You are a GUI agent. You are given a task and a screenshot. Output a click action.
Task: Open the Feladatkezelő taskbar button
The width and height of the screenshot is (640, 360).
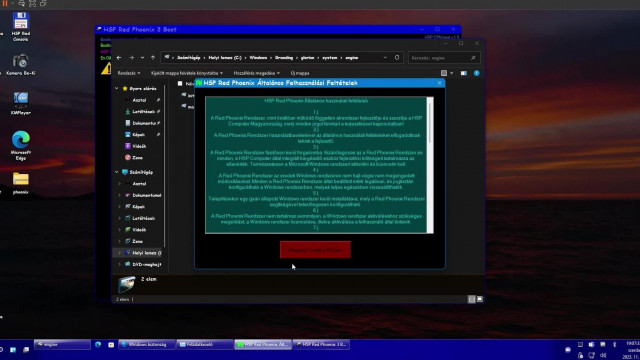pyautogui.click(x=205, y=344)
